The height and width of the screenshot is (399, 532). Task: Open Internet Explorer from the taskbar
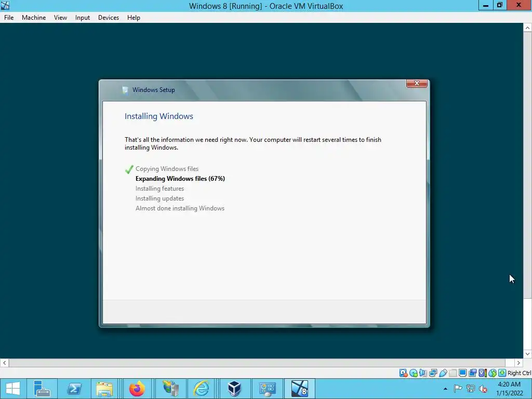pyautogui.click(x=201, y=389)
